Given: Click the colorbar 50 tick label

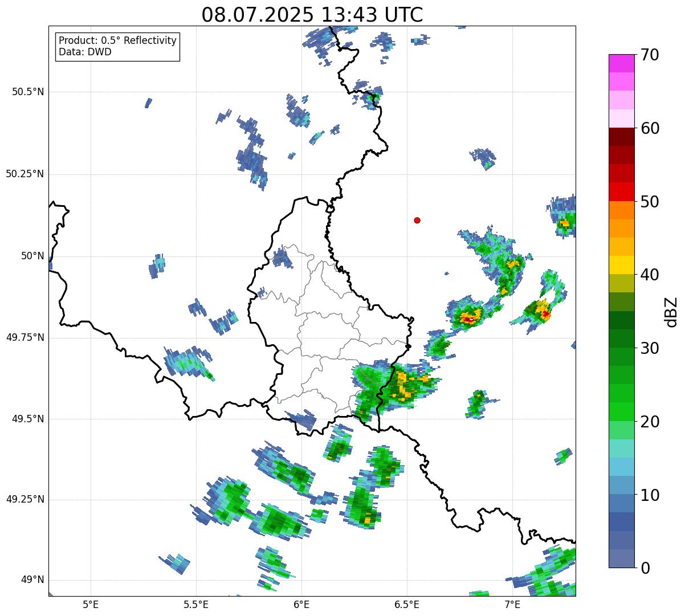Looking at the screenshot, I should coord(650,202).
